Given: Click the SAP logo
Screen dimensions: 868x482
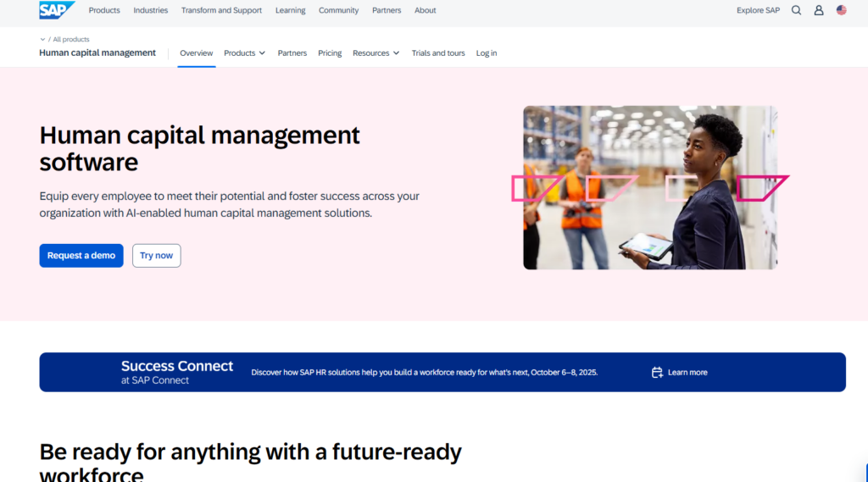Looking at the screenshot, I should tap(56, 10).
